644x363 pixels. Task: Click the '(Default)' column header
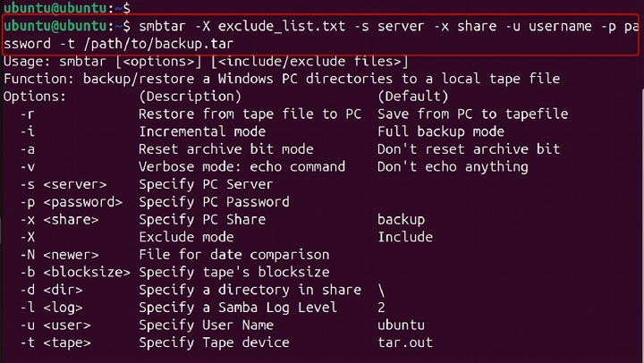[x=415, y=96]
